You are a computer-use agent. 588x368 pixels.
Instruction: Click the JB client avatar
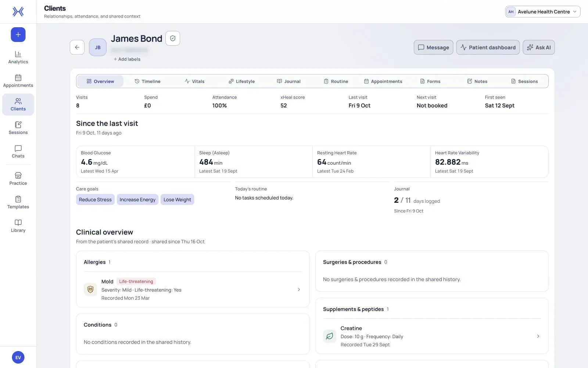[x=98, y=47]
